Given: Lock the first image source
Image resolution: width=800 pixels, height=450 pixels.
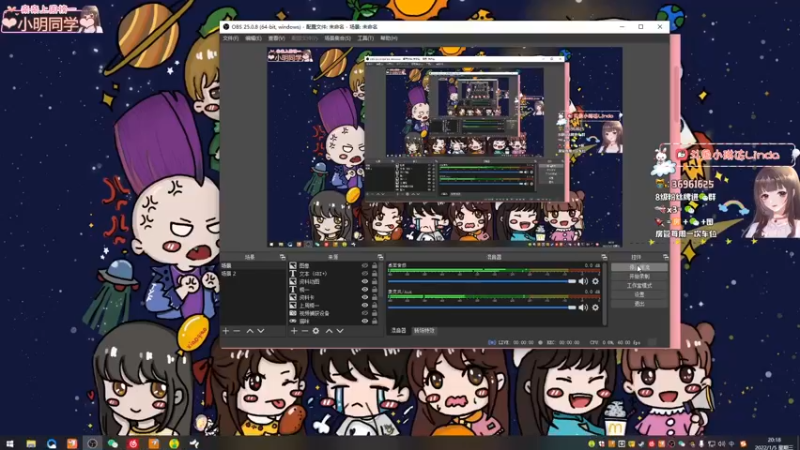Looking at the screenshot, I should 374,266.
